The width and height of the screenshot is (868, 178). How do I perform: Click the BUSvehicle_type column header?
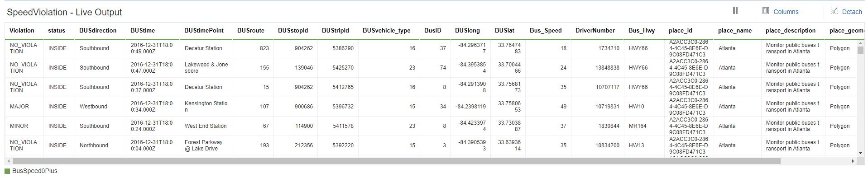[387, 30]
